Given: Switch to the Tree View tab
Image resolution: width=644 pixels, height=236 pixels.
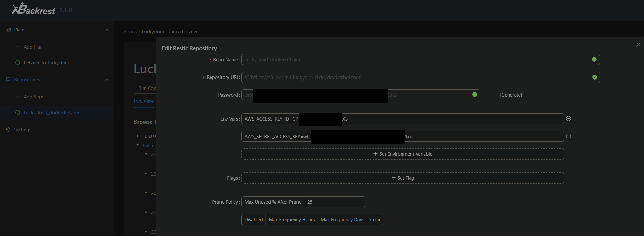Looking at the screenshot, I should [x=143, y=101].
